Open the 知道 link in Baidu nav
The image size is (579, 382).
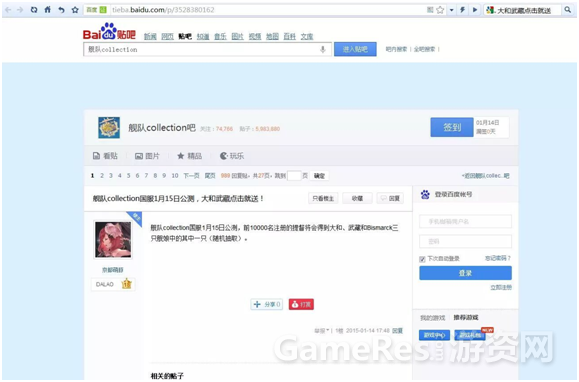click(x=203, y=36)
